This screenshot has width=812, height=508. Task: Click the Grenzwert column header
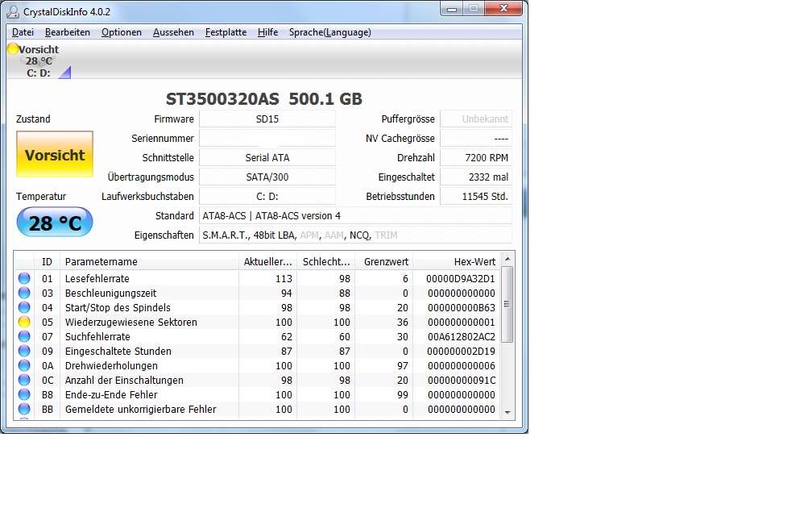pos(383,261)
